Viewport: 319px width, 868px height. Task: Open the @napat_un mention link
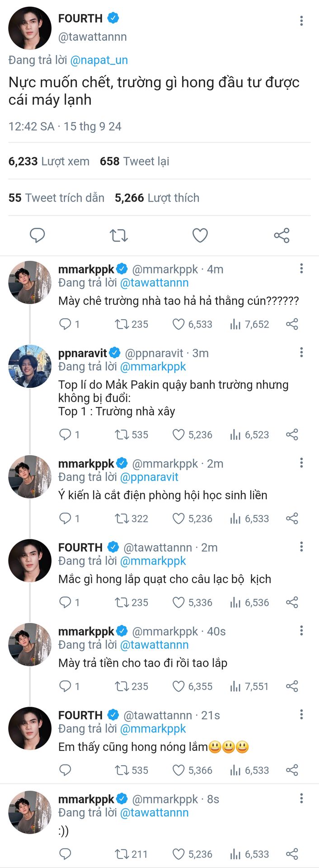pyautogui.click(x=99, y=60)
